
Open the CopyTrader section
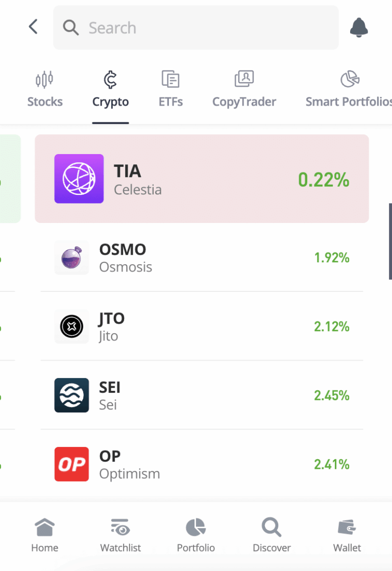point(243,89)
